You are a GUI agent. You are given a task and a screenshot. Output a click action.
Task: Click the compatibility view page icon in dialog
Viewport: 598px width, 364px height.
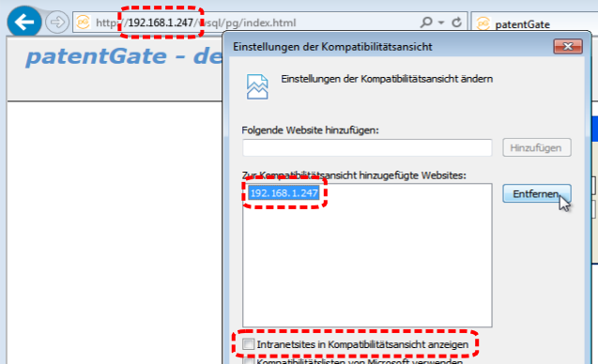click(257, 87)
